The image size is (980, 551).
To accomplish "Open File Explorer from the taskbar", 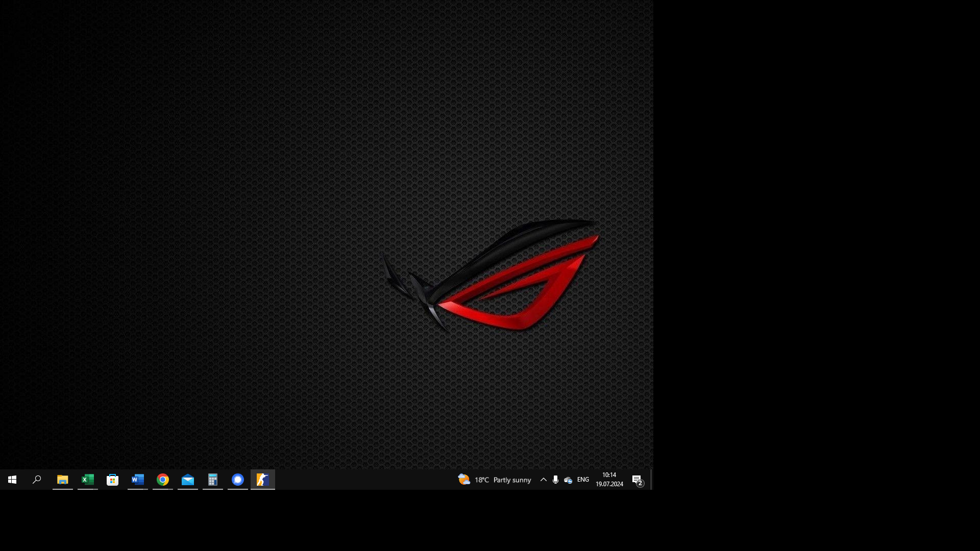I will [63, 480].
